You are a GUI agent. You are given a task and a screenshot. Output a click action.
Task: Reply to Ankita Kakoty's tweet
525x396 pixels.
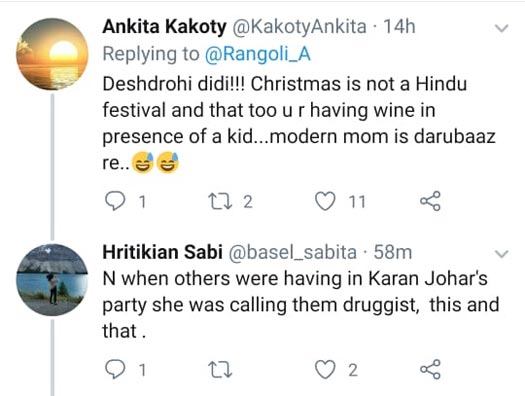[115, 201]
